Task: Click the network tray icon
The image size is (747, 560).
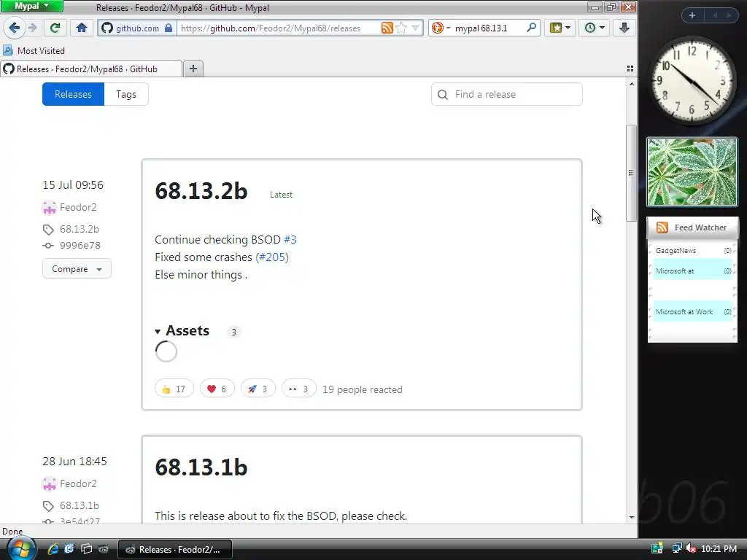Action: click(676, 548)
